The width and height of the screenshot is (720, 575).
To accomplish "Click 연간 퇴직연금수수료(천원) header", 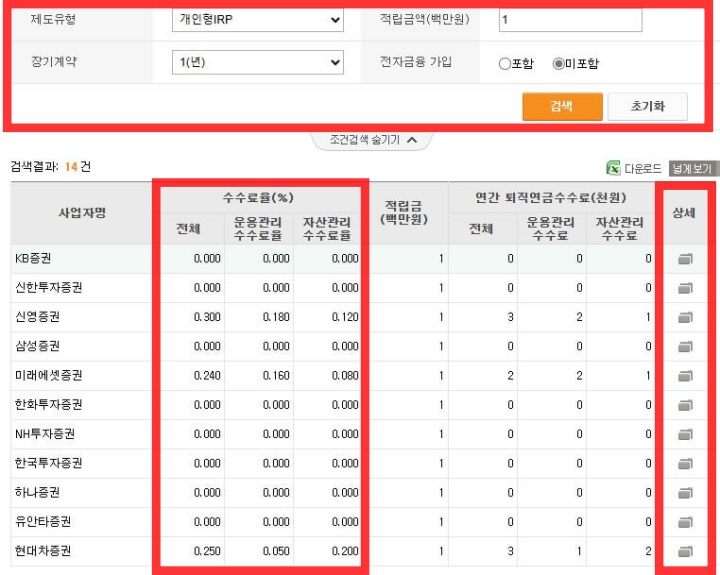I will coord(551,198).
